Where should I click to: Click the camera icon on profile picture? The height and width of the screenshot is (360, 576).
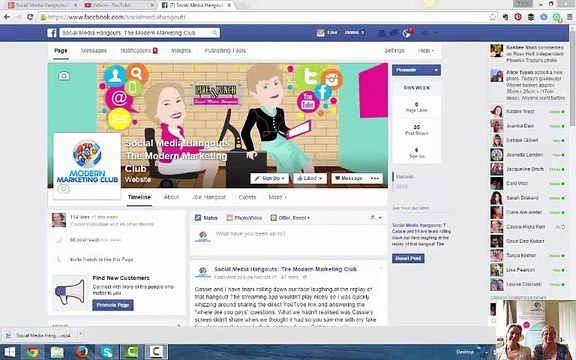click(x=64, y=189)
